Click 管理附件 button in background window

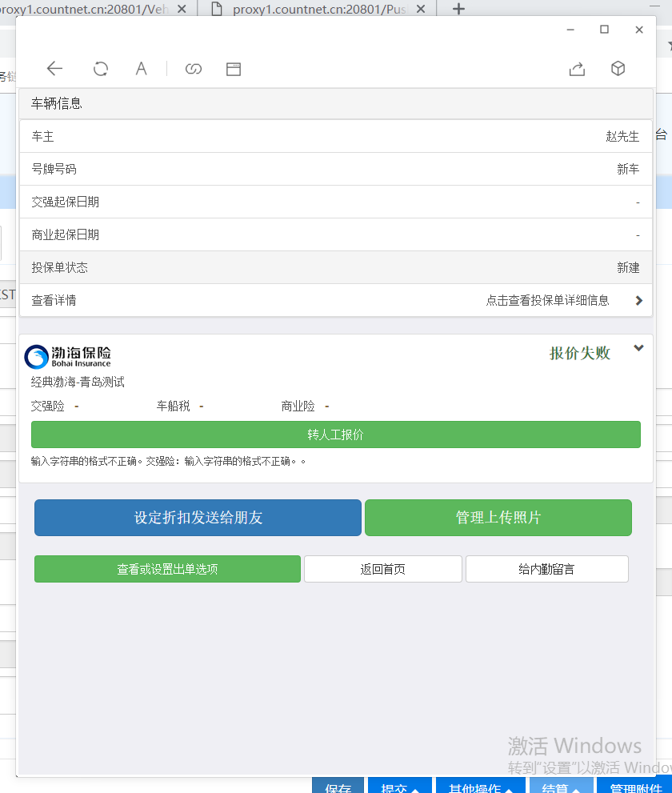point(634,787)
